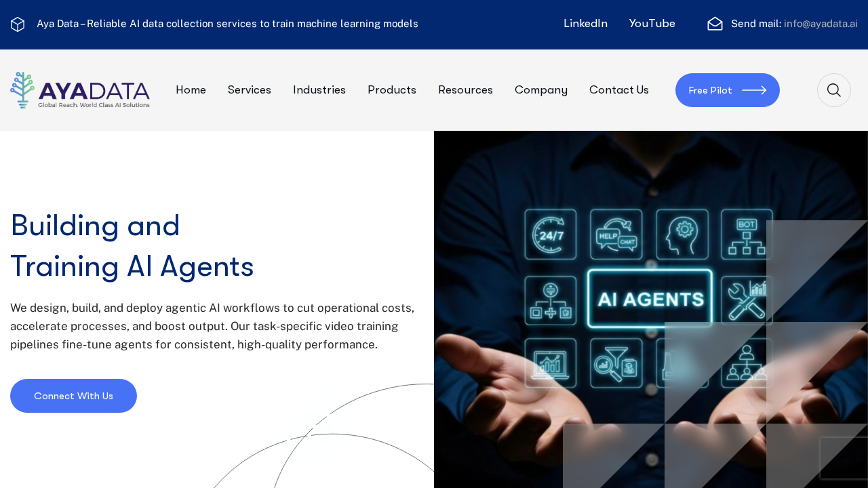The width and height of the screenshot is (868, 488).
Task: Click the cube icon in top bar
Action: coord(18,24)
